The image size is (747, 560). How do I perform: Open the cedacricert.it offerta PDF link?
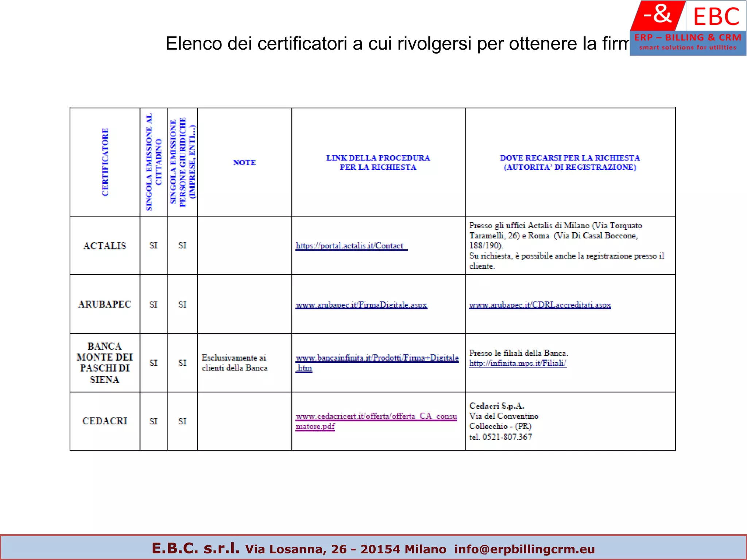[376, 421]
